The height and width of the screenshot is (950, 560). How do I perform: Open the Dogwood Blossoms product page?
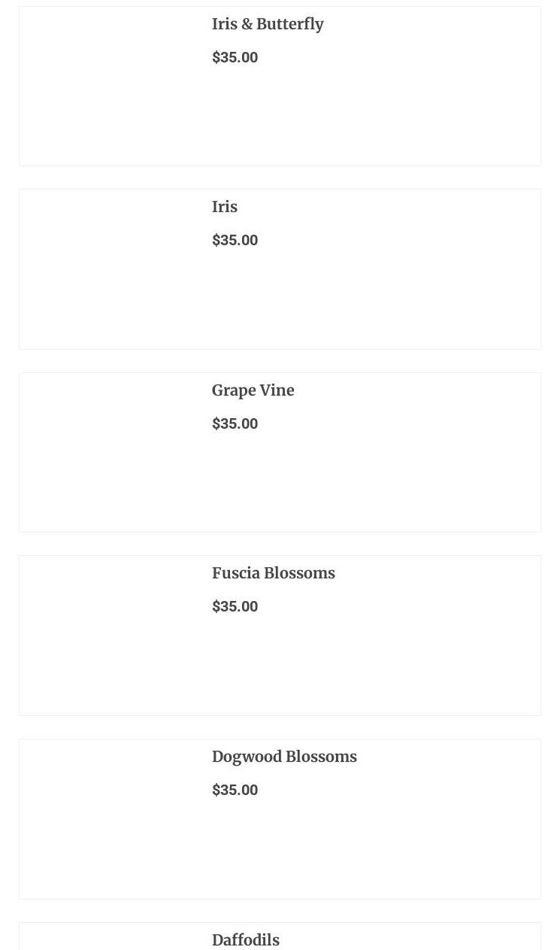pyautogui.click(x=284, y=757)
